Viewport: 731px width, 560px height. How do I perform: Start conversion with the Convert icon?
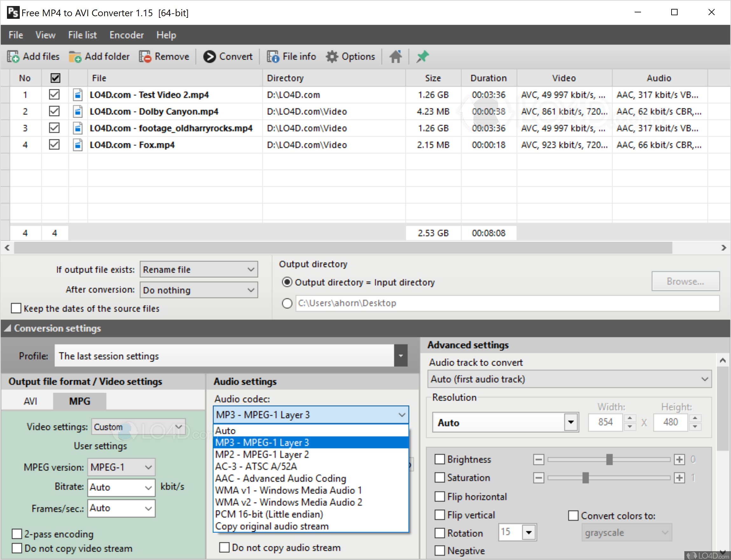point(210,57)
